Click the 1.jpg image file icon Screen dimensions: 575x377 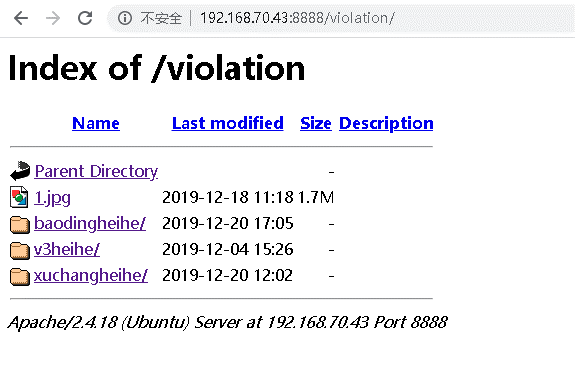pyautogui.click(x=19, y=197)
